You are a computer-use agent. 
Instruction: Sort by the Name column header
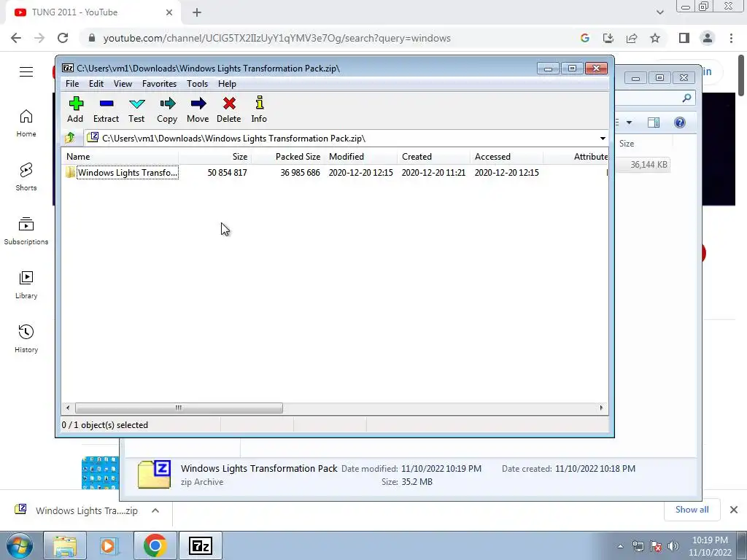[120, 157]
